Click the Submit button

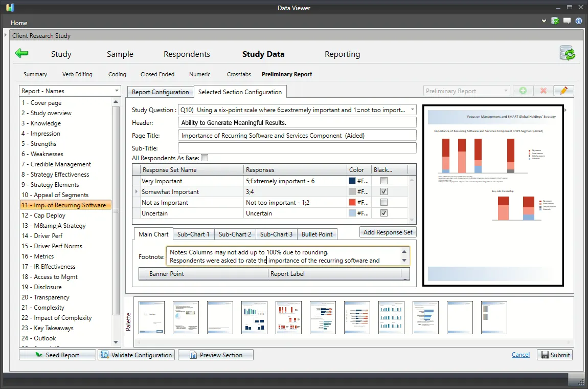pyautogui.click(x=555, y=355)
